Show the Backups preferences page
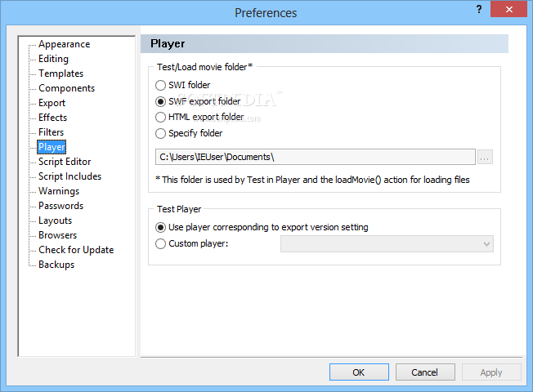The image size is (533, 392). pyautogui.click(x=56, y=265)
